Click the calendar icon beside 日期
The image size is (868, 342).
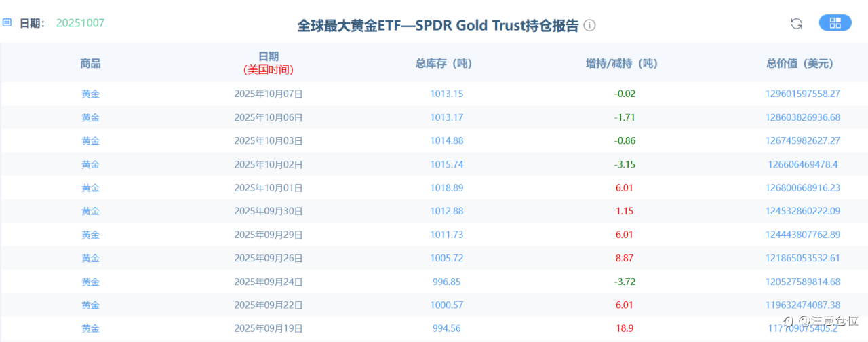pyautogui.click(x=7, y=22)
